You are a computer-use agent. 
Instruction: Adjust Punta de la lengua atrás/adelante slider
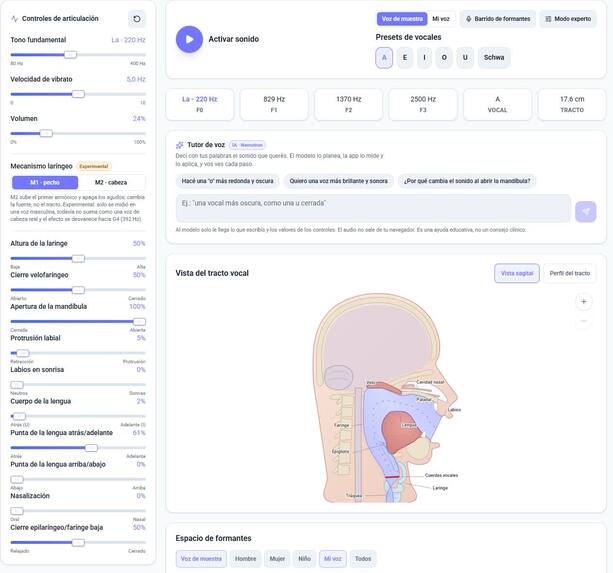[78, 448]
